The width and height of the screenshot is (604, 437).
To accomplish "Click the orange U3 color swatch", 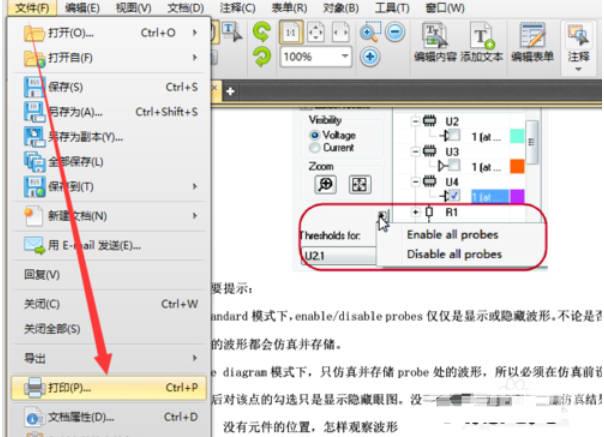I will [517, 166].
